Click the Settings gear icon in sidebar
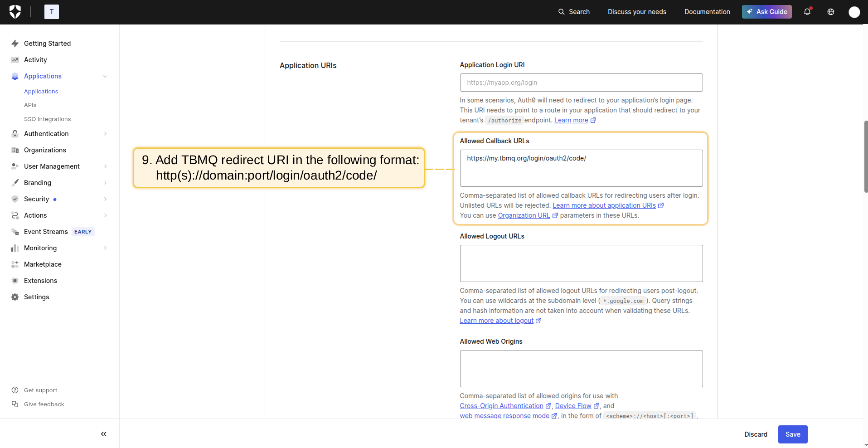 (15, 297)
